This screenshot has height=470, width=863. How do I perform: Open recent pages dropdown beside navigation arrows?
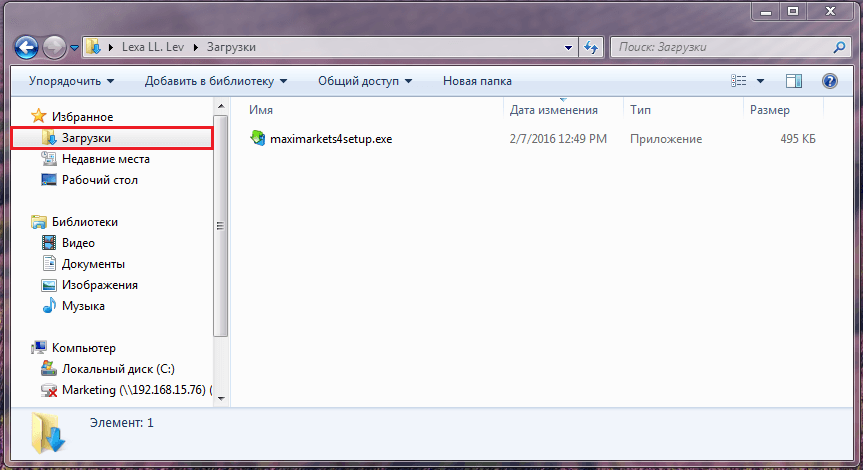click(74, 48)
